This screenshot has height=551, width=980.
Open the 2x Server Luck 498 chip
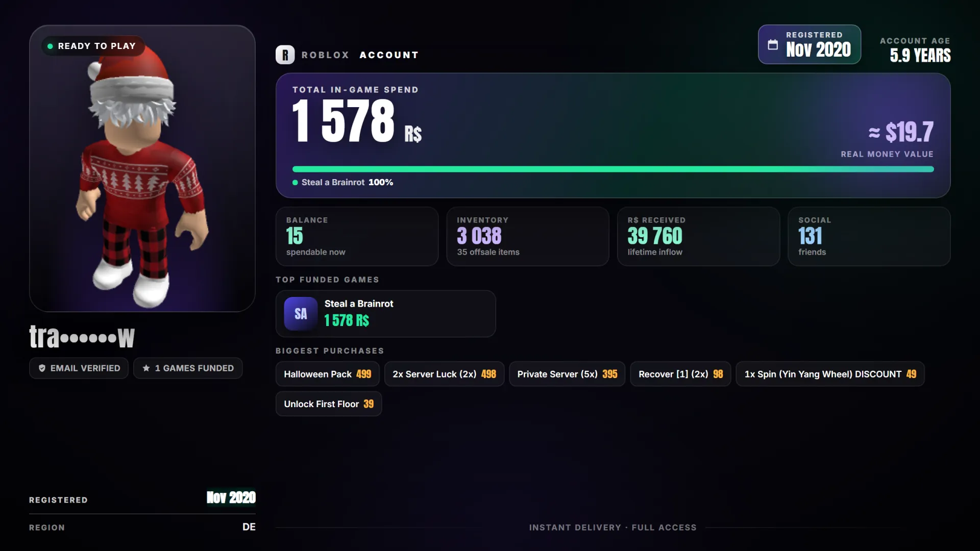tap(444, 374)
